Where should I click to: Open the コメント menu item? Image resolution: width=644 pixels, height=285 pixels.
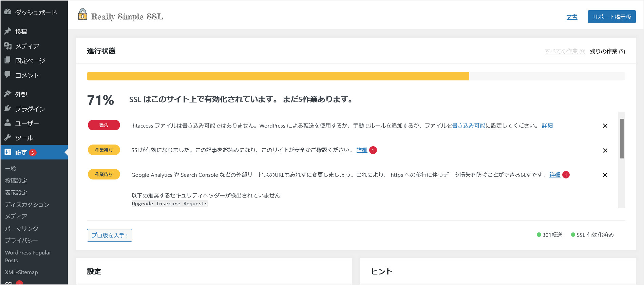pyautogui.click(x=34, y=75)
